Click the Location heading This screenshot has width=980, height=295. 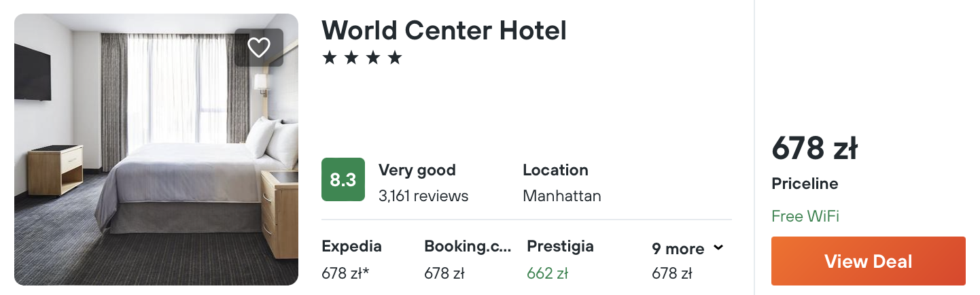(x=555, y=170)
